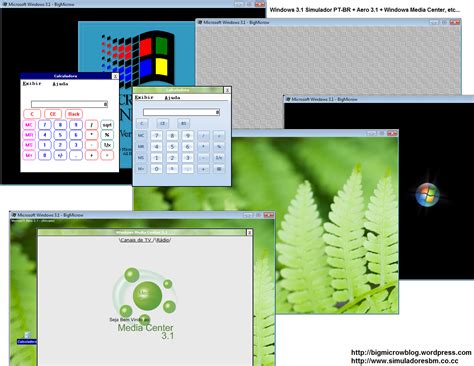Open Exibir menu in the white Calculadora
The width and height of the screenshot is (474, 366).
(32, 84)
